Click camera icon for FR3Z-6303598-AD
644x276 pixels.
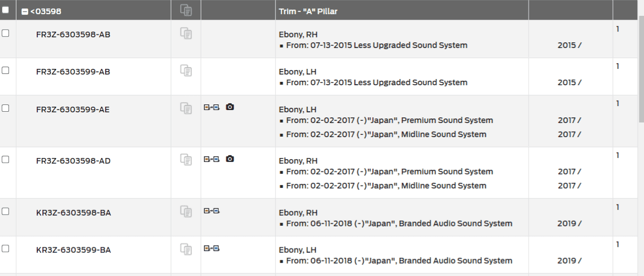click(x=230, y=159)
